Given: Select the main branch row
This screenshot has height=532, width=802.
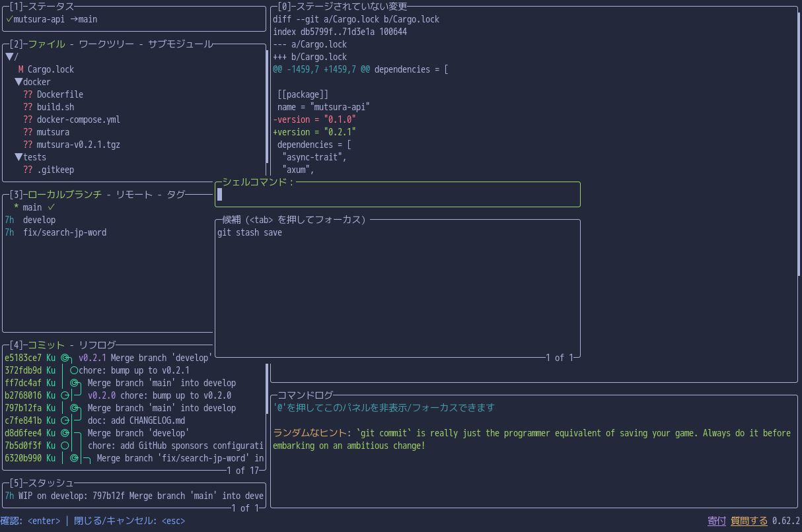Looking at the screenshot, I should (109, 207).
